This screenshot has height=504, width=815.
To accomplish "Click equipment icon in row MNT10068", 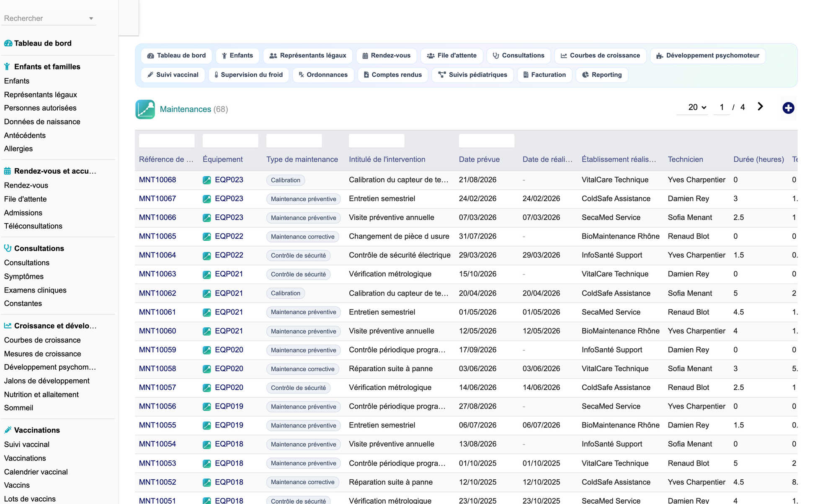I will [207, 180].
